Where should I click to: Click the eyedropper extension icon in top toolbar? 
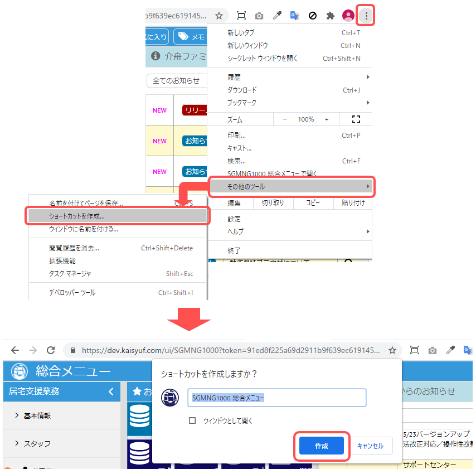[277, 16]
